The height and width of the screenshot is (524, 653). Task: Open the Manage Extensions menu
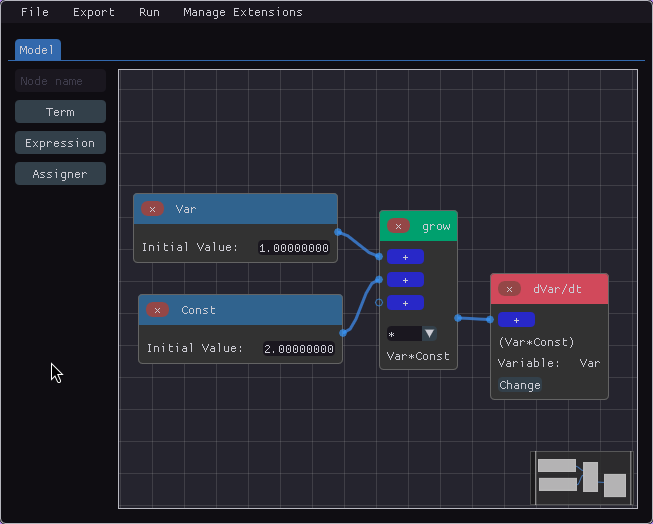[x=243, y=12]
